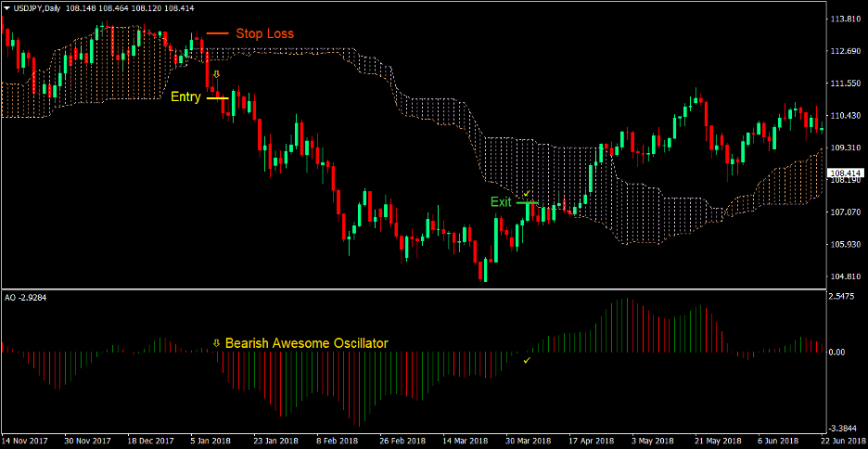Click the chart menu triangle beside USDJPY

(6, 7)
